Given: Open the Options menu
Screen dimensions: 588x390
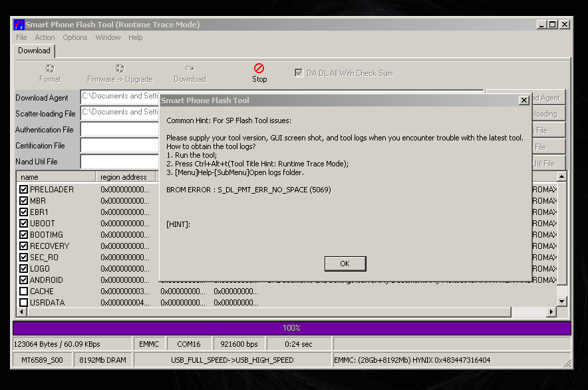Looking at the screenshot, I should (75, 38).
